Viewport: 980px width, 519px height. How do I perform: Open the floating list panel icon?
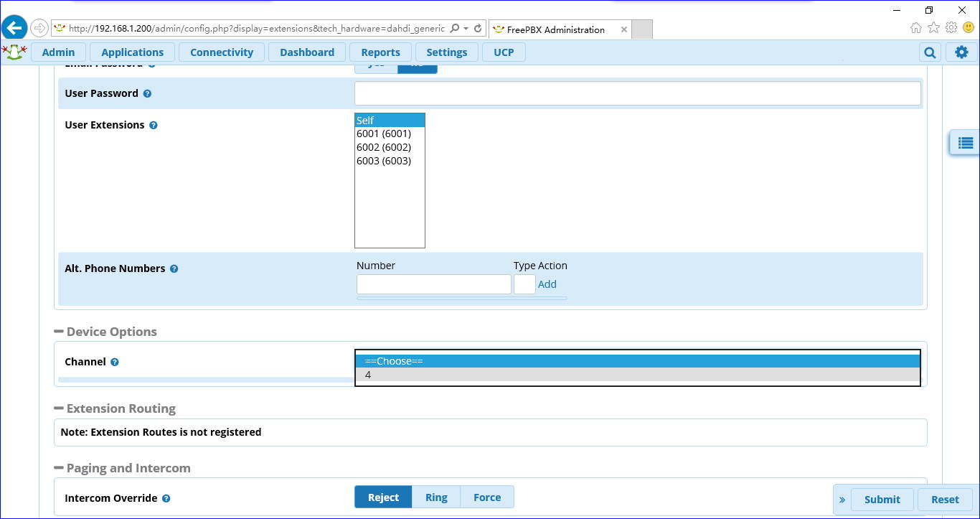point(965,143)
